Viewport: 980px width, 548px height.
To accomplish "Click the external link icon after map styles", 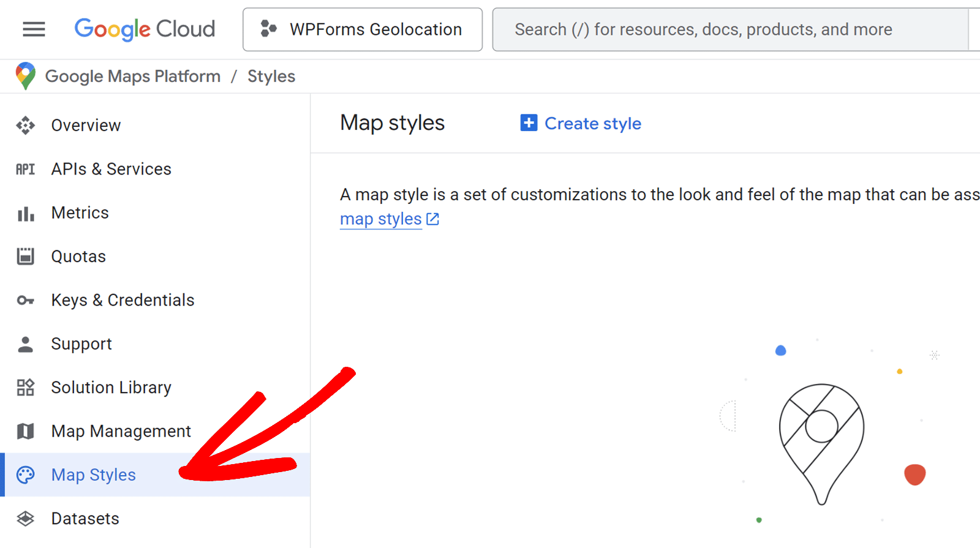I will tap(432, 219).
